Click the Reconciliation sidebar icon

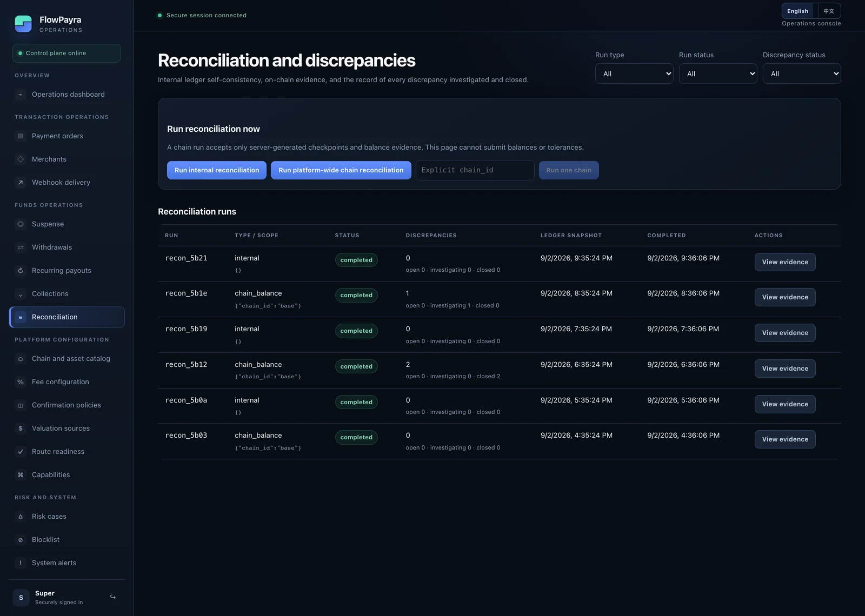[x=21, y=317]
